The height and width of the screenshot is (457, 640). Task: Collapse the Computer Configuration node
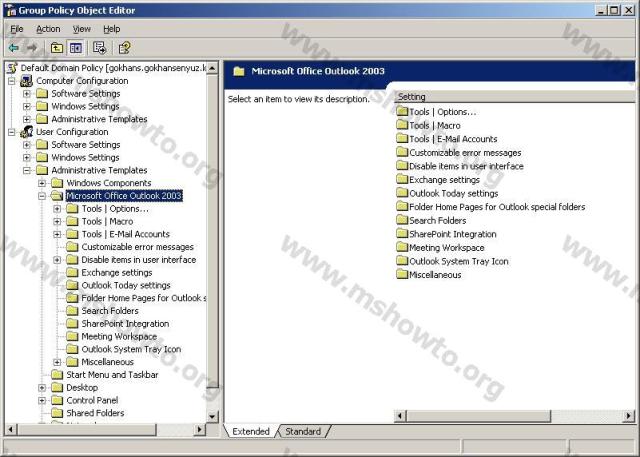(x=11, y=81)
